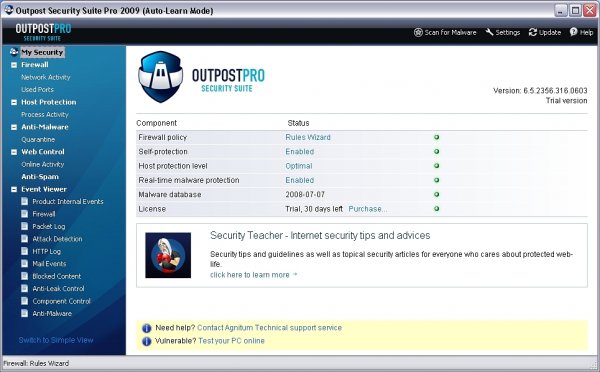This screenshot has width=600, height=372.
Task: Select the Anti-Spam sidebar entry
Action: [x=40, y=177]
